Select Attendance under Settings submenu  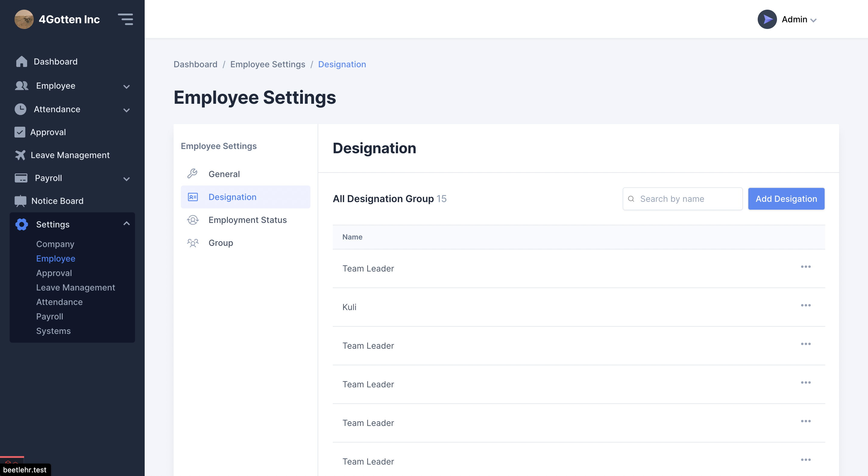tap(59, 302)
